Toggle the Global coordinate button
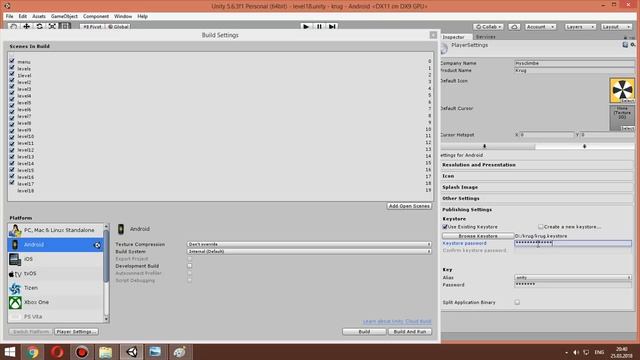Viewport: 640px width, 360px height. 118,27
